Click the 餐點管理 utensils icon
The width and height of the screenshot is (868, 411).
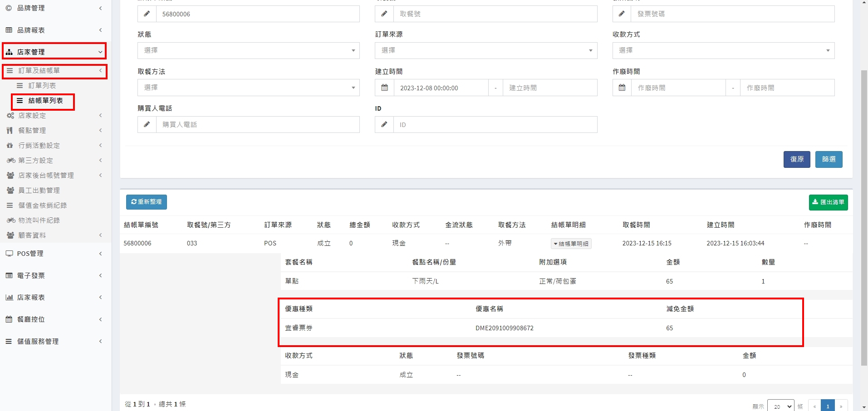tap(10, 131)
